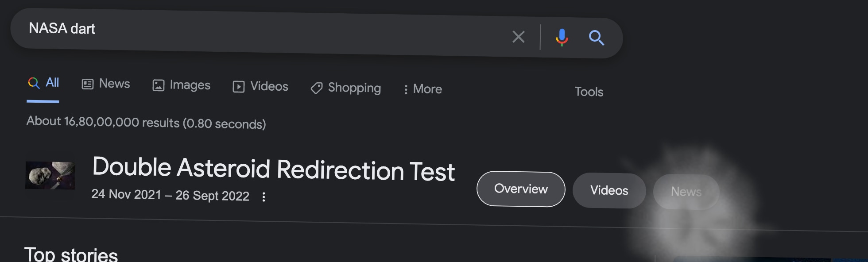Switch to the All results tab
Viewport: 868px width, 262px height.
pyautogui.click(x=43, y=83)
